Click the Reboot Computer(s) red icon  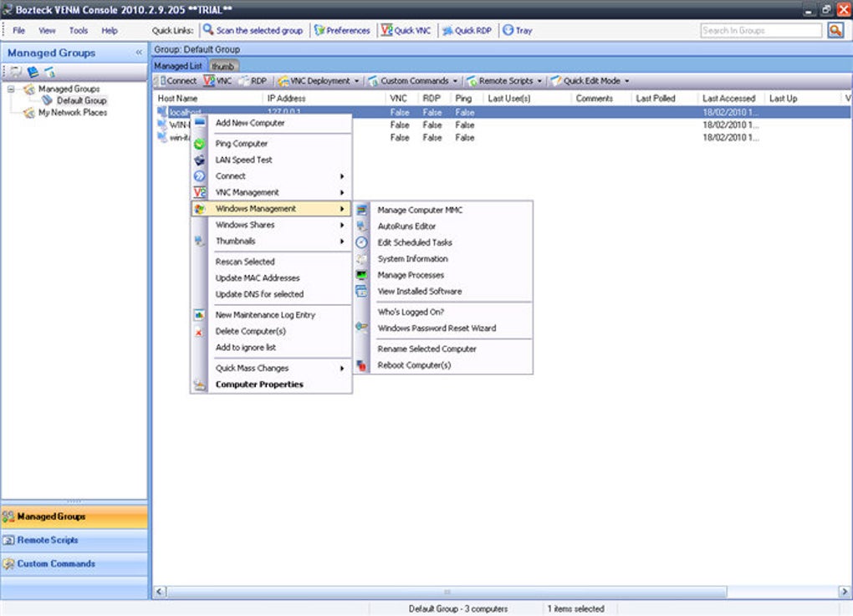pos(362,365)
